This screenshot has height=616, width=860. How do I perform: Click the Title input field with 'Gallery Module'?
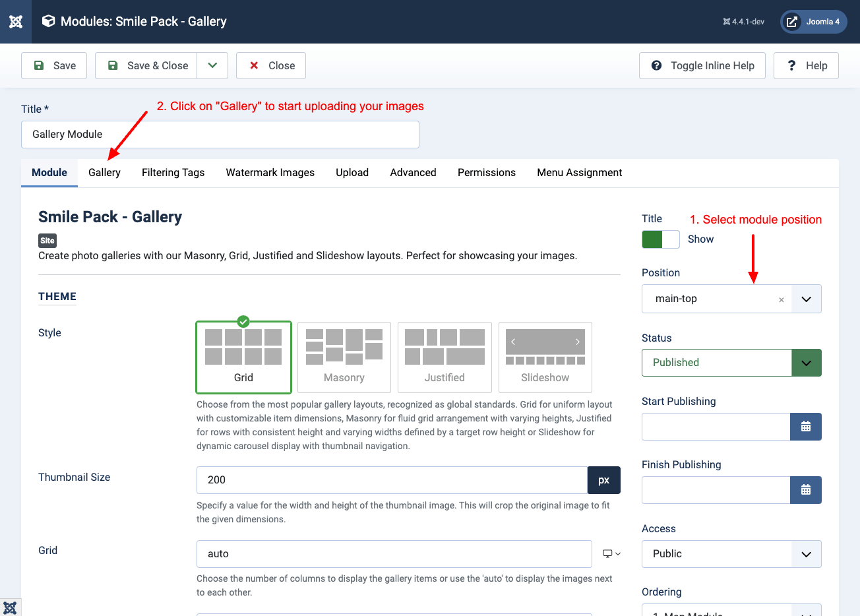coord(220,135)
